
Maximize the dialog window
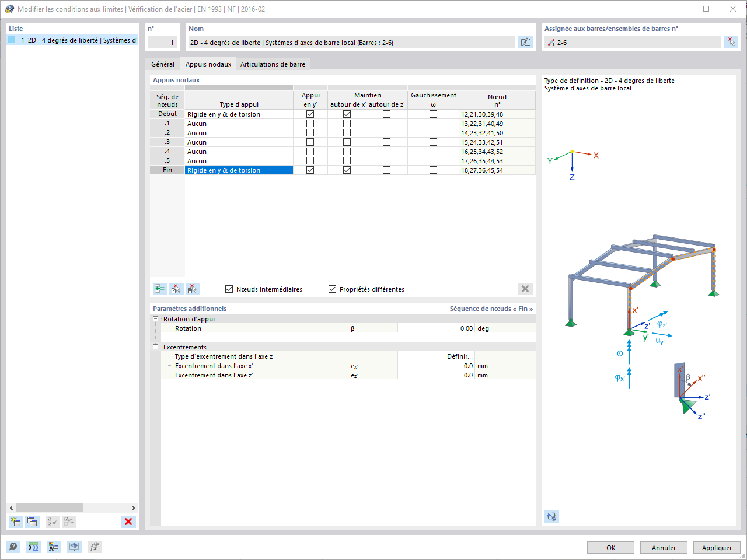[706, 9]
